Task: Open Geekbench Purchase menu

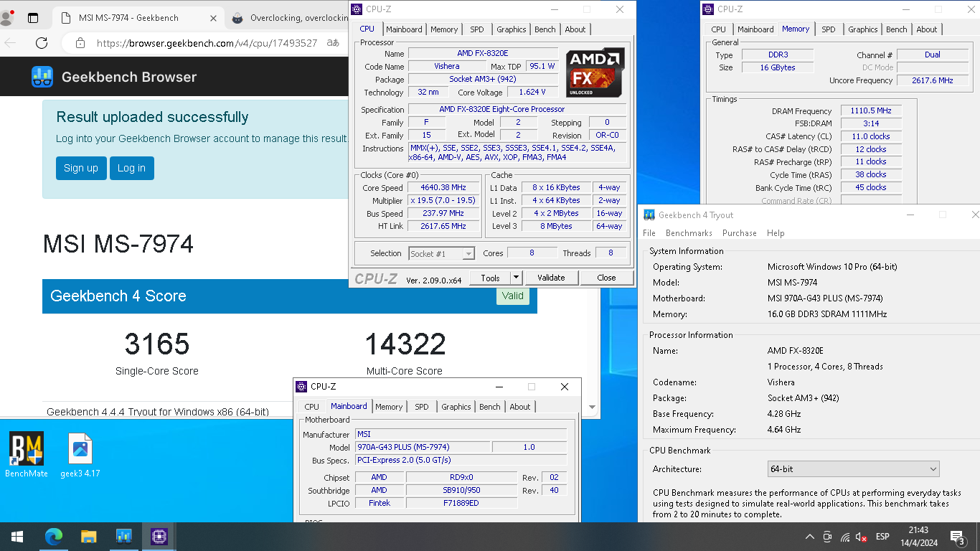Action: [x=740, y=233]
